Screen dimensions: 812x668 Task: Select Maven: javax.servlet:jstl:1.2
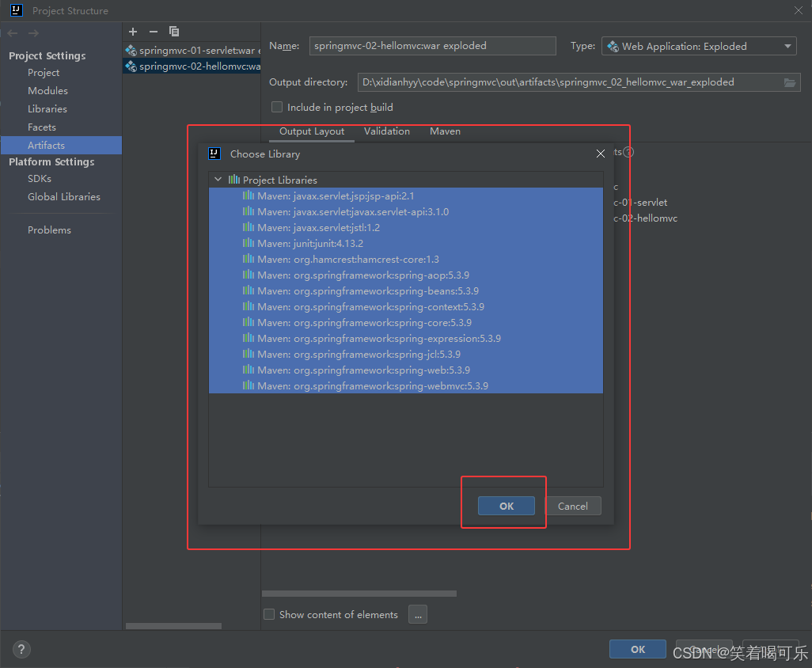[x=406, y=228]
